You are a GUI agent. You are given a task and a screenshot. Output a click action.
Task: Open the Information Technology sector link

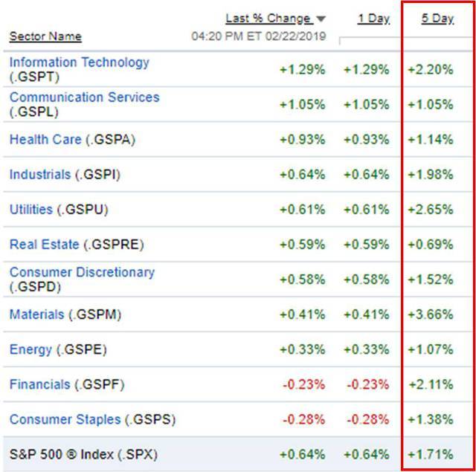click(x=79, y=62)
